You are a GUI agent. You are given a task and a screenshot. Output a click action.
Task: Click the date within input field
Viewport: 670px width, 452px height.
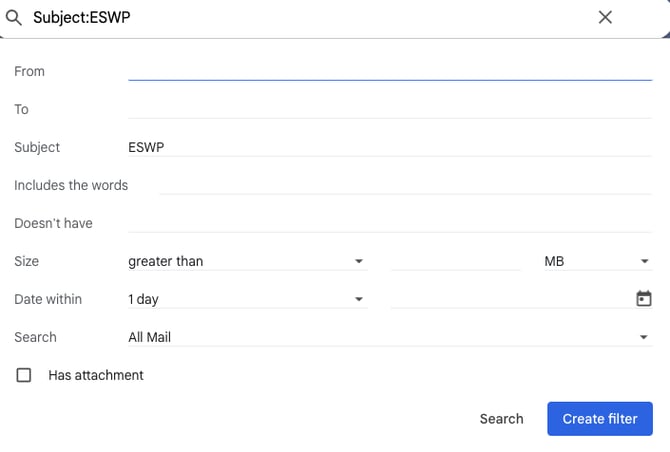[x=512, y=299]
